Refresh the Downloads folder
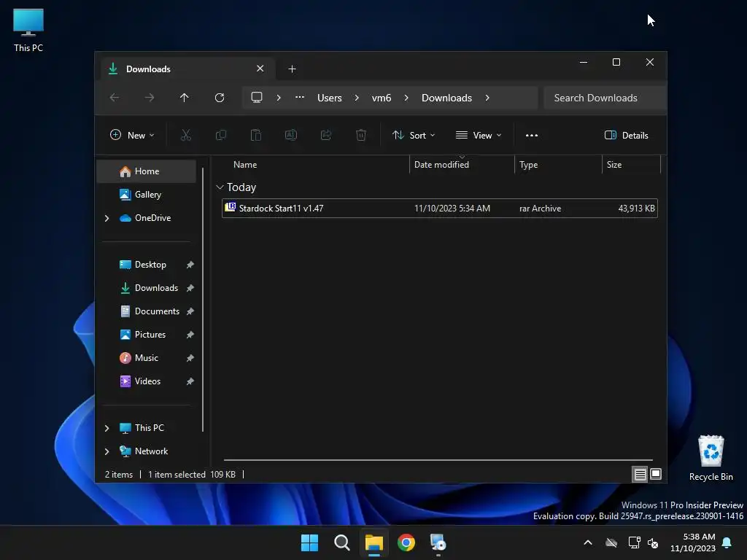The height and width of the screenshot is (560, 747). click(x=220, y=98)
